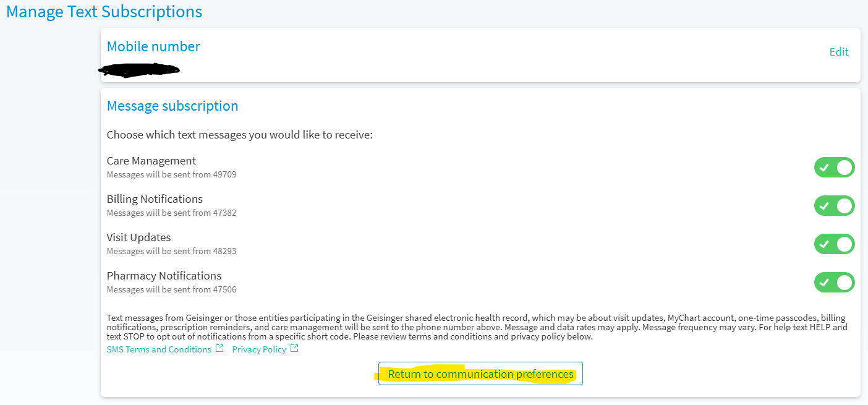Screen dimensions: 868x405
Task: Click the redacted mobile number
Action: click(140, 70)
